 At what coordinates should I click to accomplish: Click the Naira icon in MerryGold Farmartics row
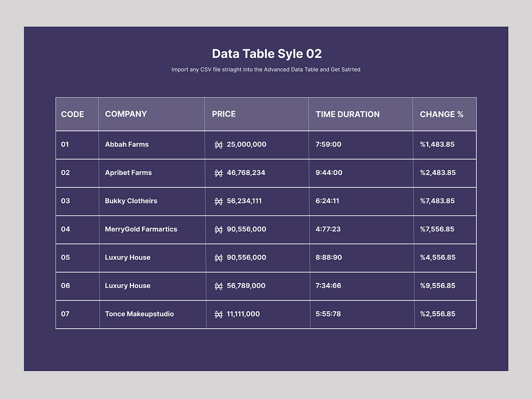point(218,229)
